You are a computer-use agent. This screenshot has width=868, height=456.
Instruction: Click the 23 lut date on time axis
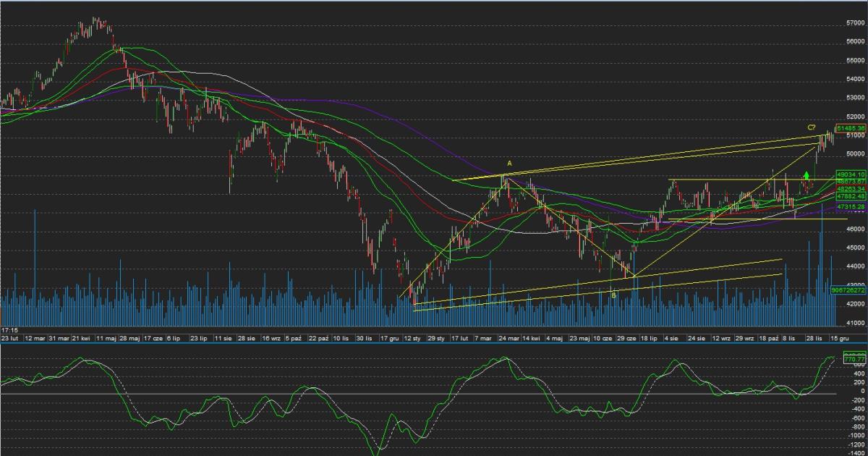coord(9,338)
